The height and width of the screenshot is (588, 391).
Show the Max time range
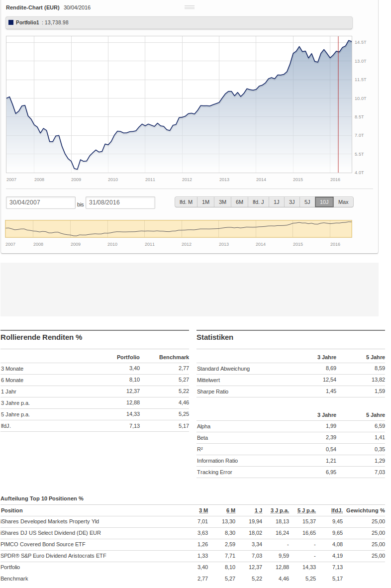pos(343,202)
